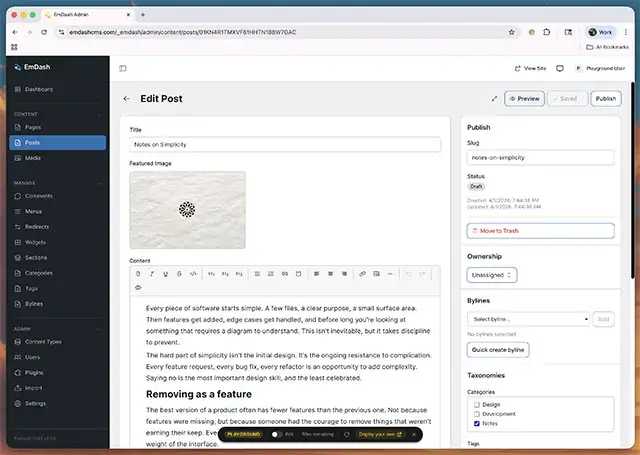
Task: Insert a blockquote
Action: 285,274
